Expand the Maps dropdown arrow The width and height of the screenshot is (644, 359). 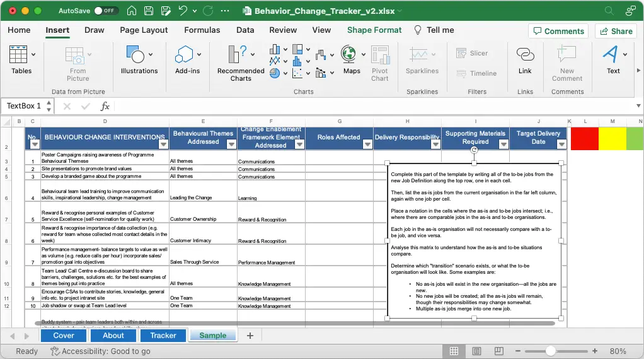pyautogui.click(x=363, y=54)
